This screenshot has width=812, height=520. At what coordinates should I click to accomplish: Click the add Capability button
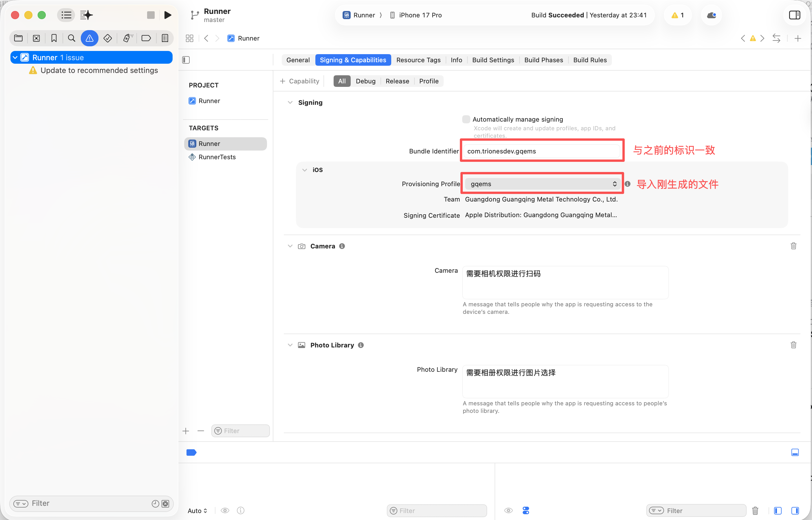[299, 81]
